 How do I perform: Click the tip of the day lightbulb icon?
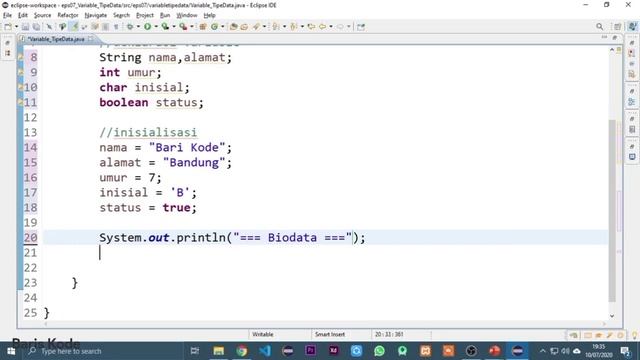point(634,336)
